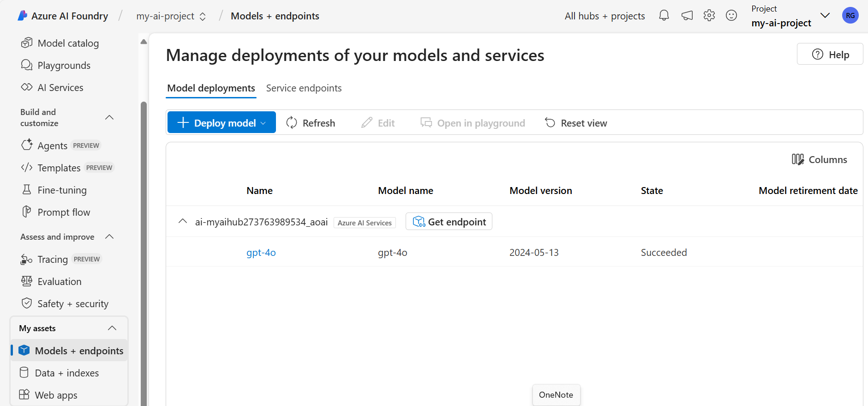868x406 pixels.
Task: Click the Fine-tuning flask icon
Action: tap(27, 189)
